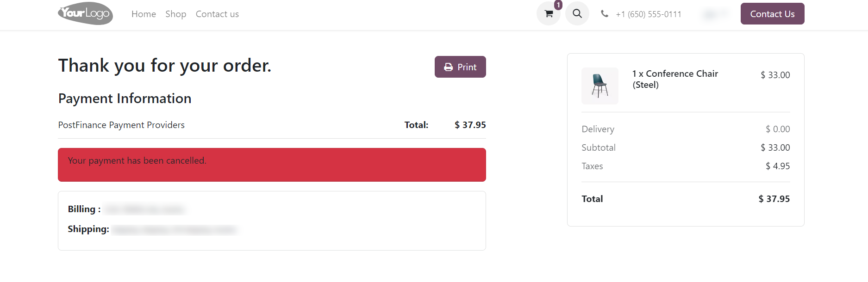Click the PostFinance Payment Providers text
This screenshot has width=868, height=282.
coord(121,125)
